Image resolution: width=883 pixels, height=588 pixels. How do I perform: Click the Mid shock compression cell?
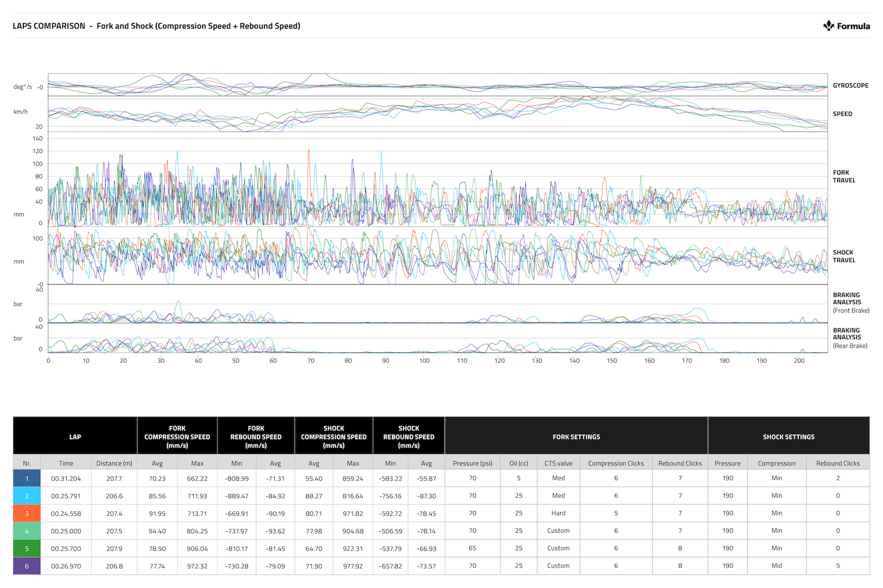click(777, 566)
